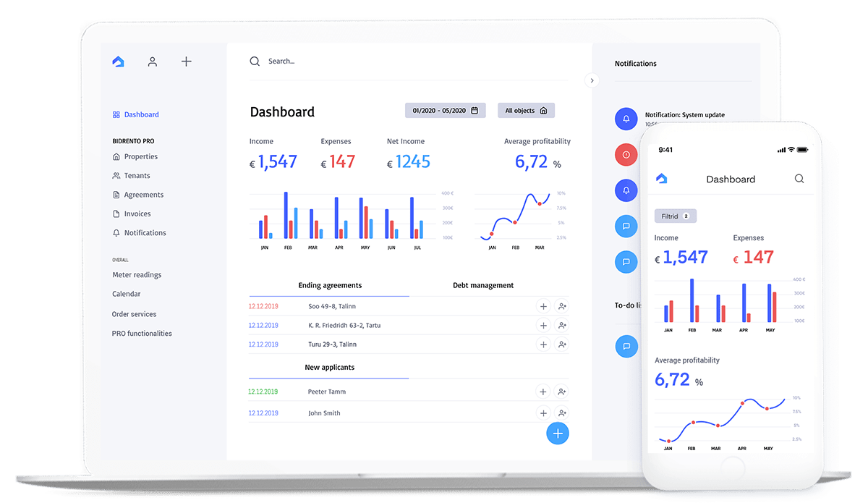Click the bell icon next to Notifications menu entry
Screen dimensions: 868x503
click(116, 232)
